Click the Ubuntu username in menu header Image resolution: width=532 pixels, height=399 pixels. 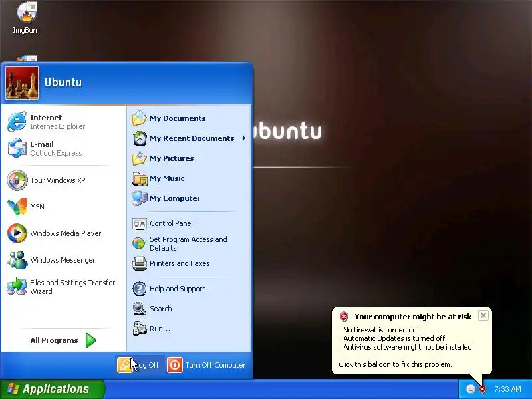[x=63, y=82]
